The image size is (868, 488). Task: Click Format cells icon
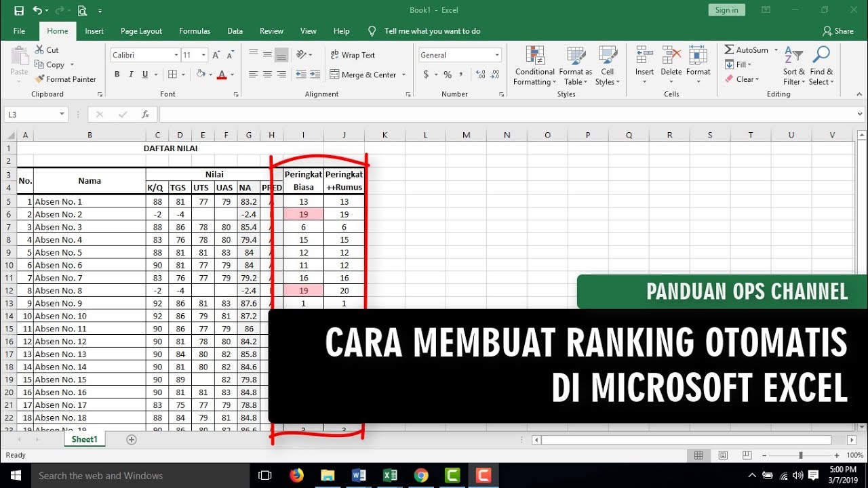[x=698, y=56]
